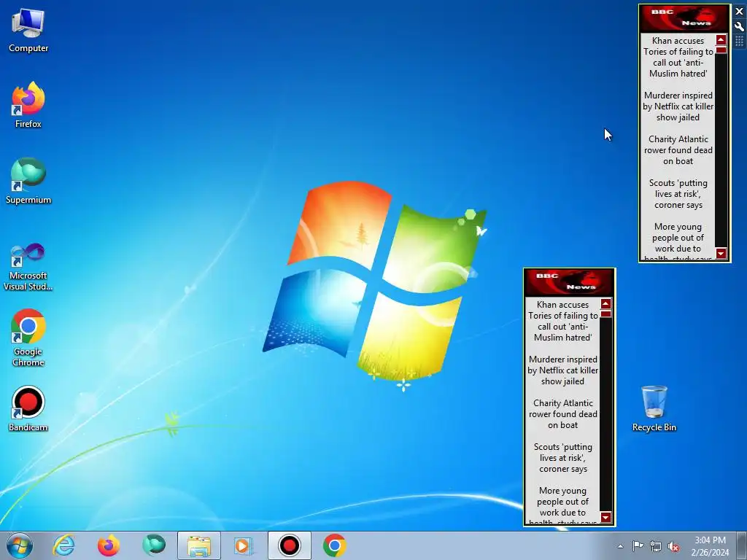Image resolution: width=747 pixels, height=560 pixels.
Task: Open 'Scouts putting lives at risk' in top-right gadget
Action: [678, 194]
